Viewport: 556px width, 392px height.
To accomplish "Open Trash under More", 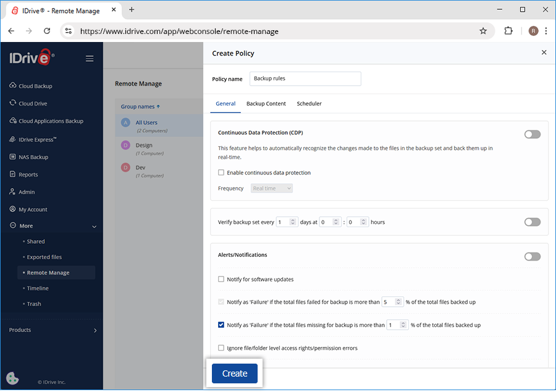I will (x=34, y=304).
